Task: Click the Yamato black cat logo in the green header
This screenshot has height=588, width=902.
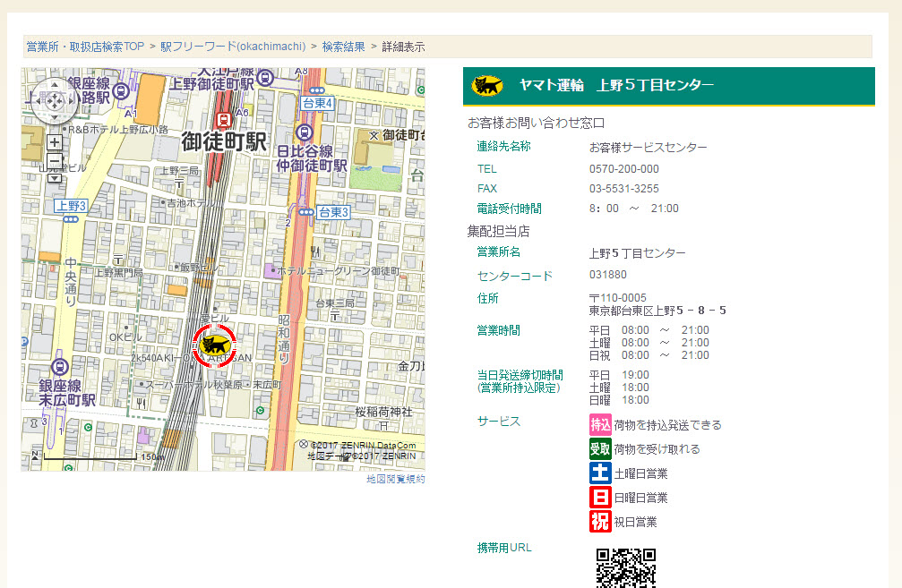Action: tap(487, 86)
